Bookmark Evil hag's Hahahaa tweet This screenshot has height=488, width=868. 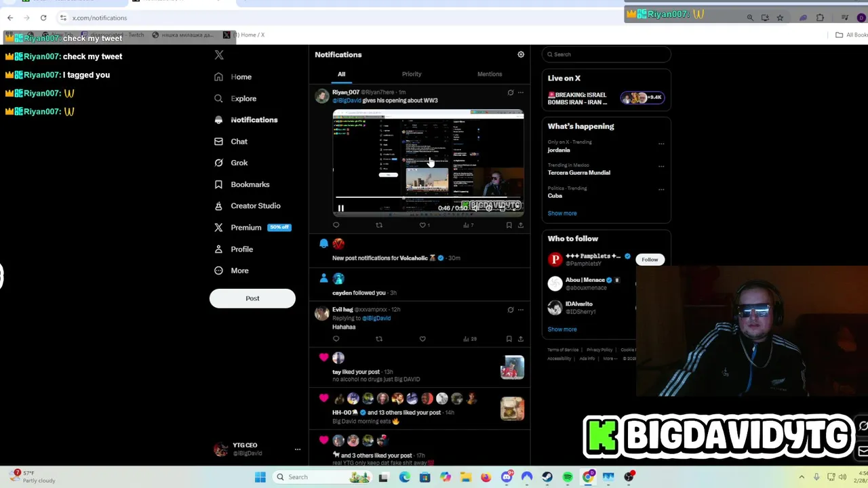click(x=509, y=339)
